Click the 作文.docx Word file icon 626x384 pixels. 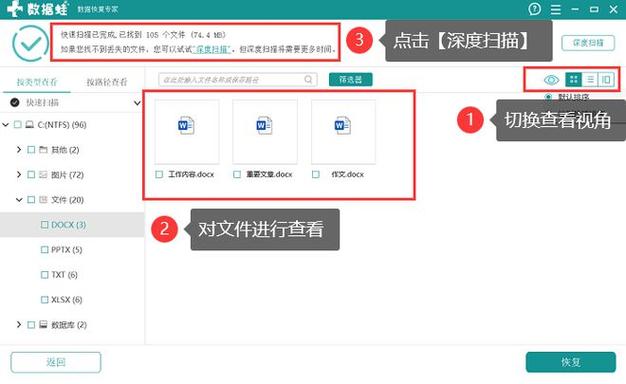point(343,125)
